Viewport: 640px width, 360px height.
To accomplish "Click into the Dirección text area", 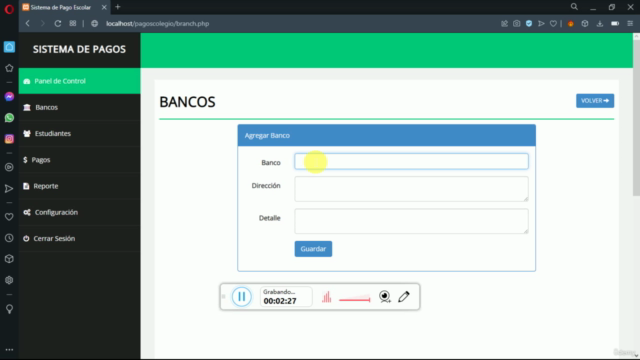I will [x=411, y=189].
